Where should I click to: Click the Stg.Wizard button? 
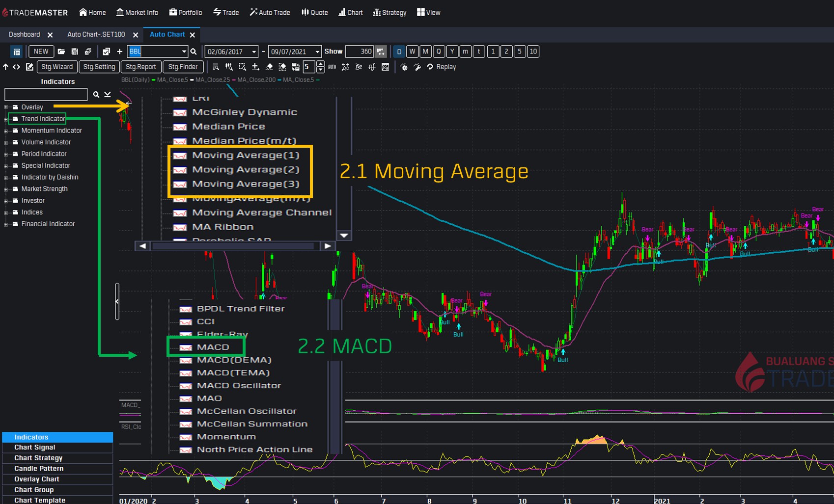(57, 67)
